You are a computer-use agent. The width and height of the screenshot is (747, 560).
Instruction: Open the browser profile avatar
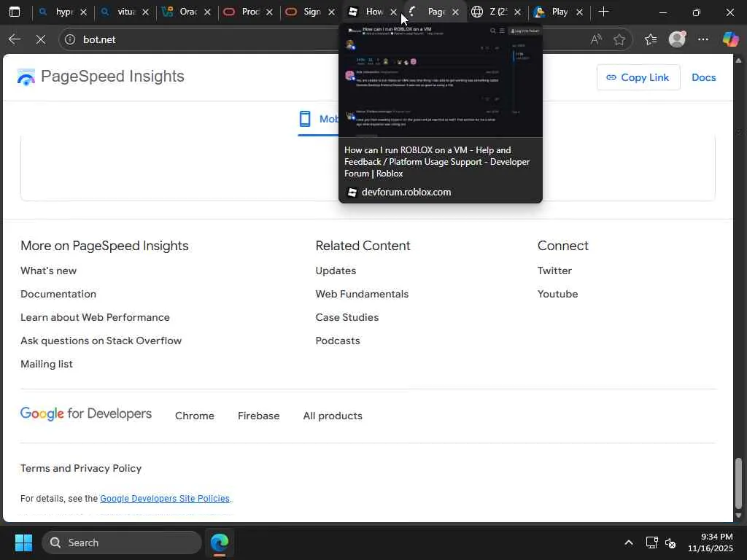click(x=677, y=39)
